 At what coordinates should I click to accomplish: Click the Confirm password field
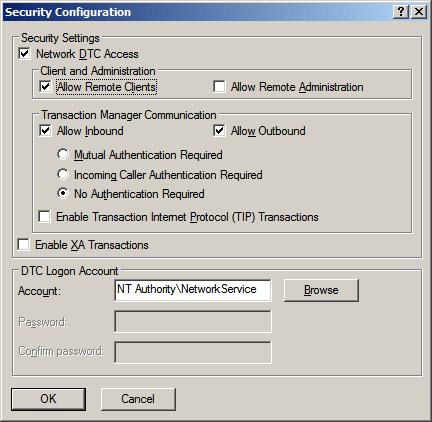pos(193,352)
